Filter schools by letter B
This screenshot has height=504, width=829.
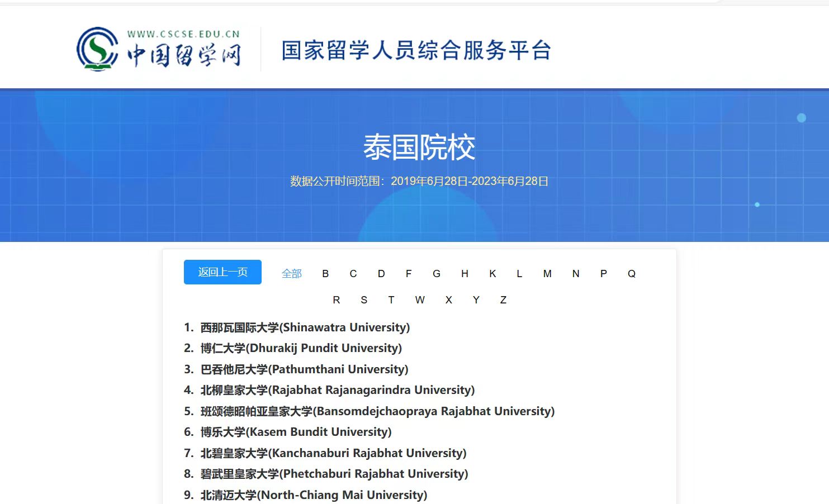point(325,274)
